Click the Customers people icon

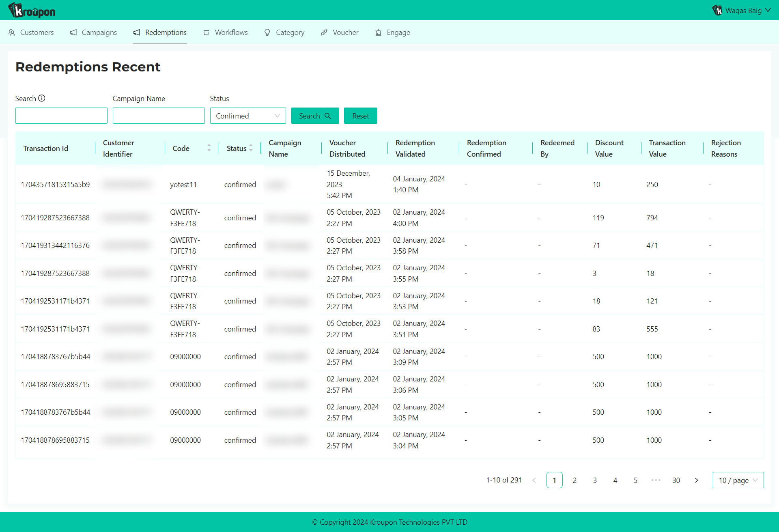(x=12, y=32)
